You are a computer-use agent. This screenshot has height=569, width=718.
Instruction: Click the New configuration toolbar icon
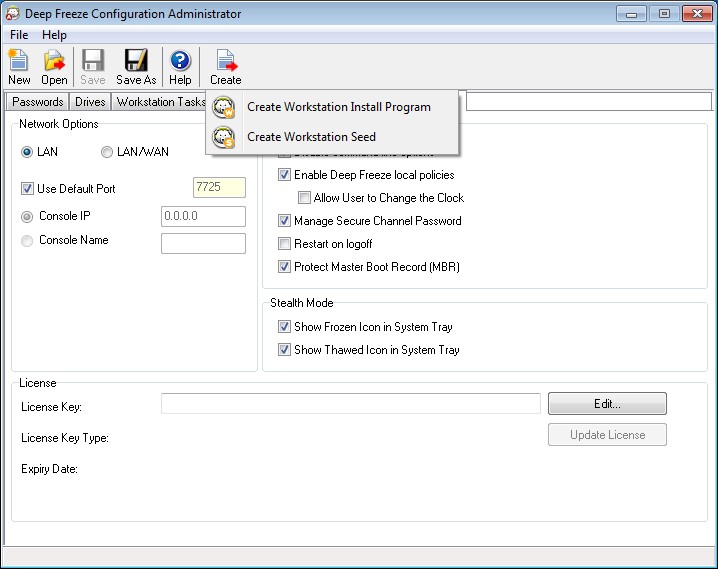coord(19,61)
